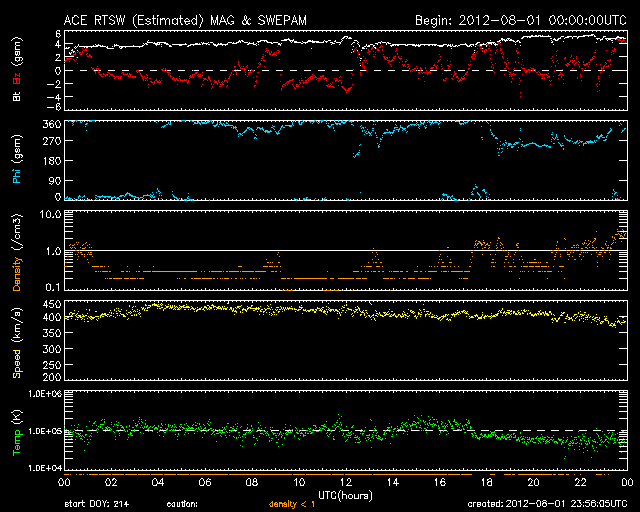Screen dimensions: 640x512
Task: Click the Begin date timestamp at top right
Action: (x=520, y=19)
